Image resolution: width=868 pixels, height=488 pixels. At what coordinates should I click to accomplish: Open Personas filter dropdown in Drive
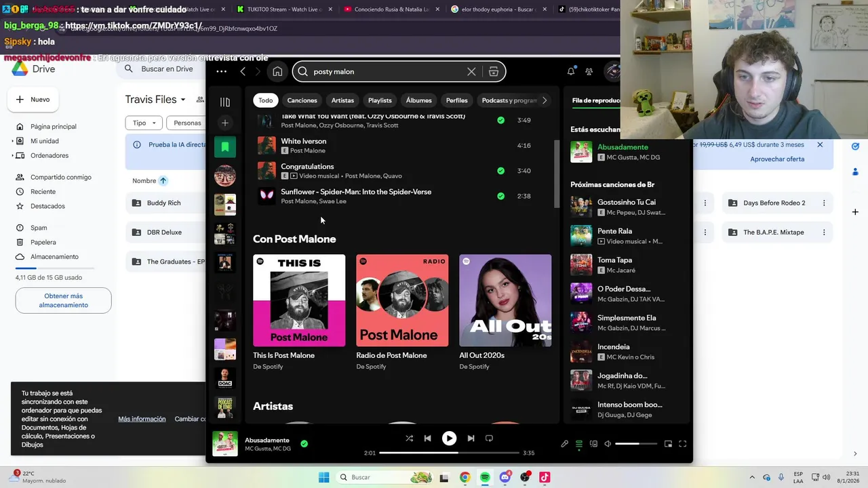click(187, 123)
